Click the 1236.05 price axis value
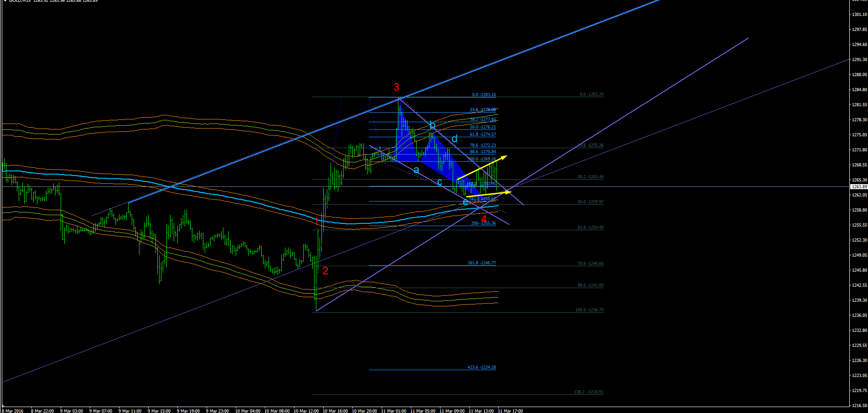Image resolution: width=868 pixels, height=413 pixels. (x=859, y=315)
